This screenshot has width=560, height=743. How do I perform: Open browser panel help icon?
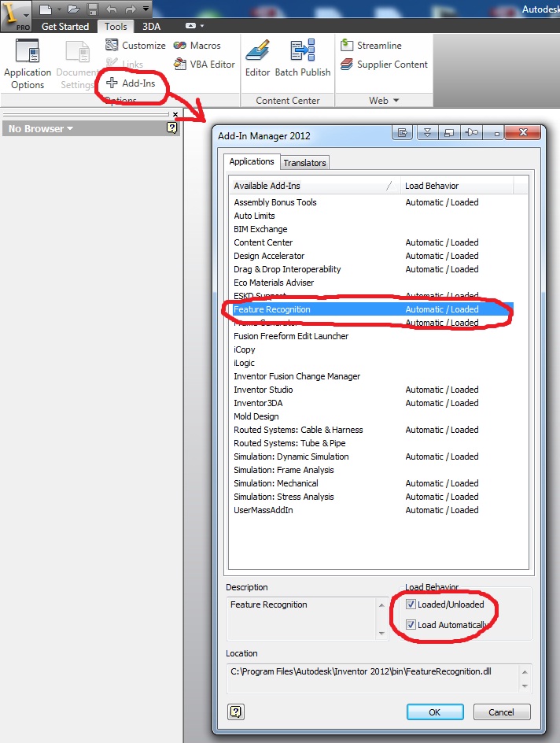click(171, 128)
